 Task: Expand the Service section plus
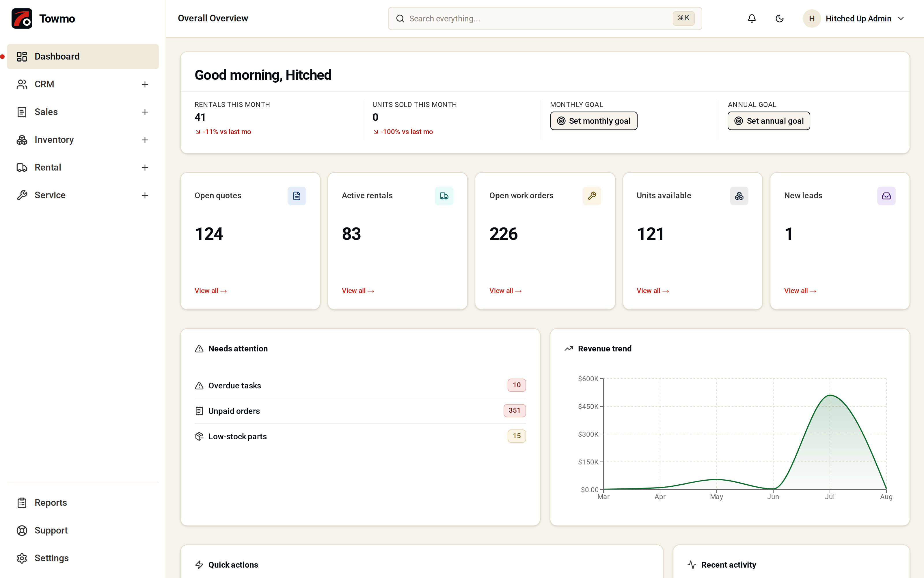click(145, 195)
